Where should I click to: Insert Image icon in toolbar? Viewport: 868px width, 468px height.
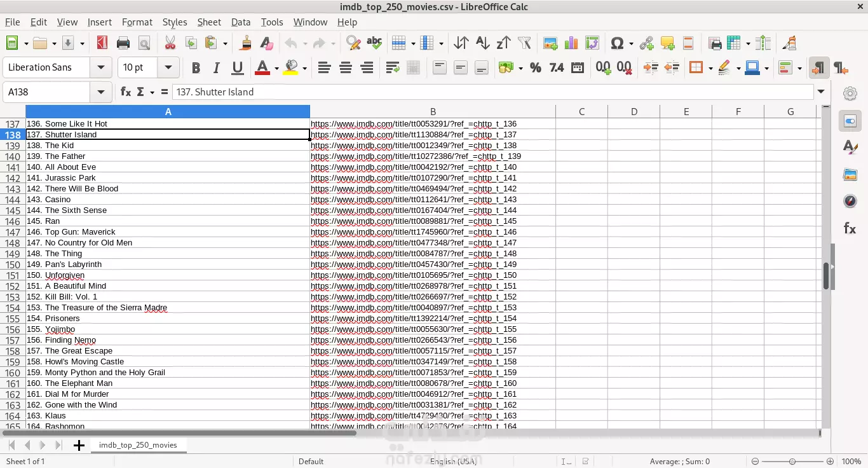550,43
